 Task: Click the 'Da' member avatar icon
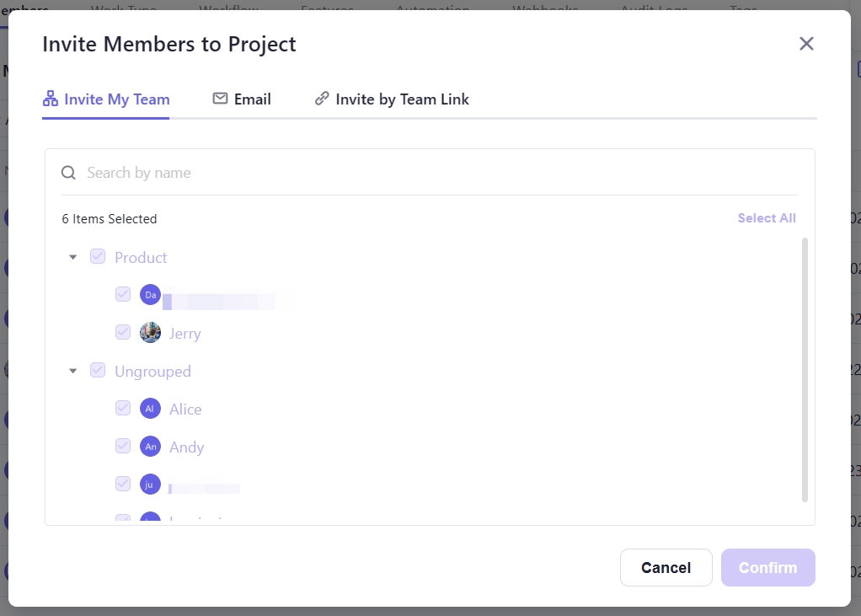[x=150, y=295]
